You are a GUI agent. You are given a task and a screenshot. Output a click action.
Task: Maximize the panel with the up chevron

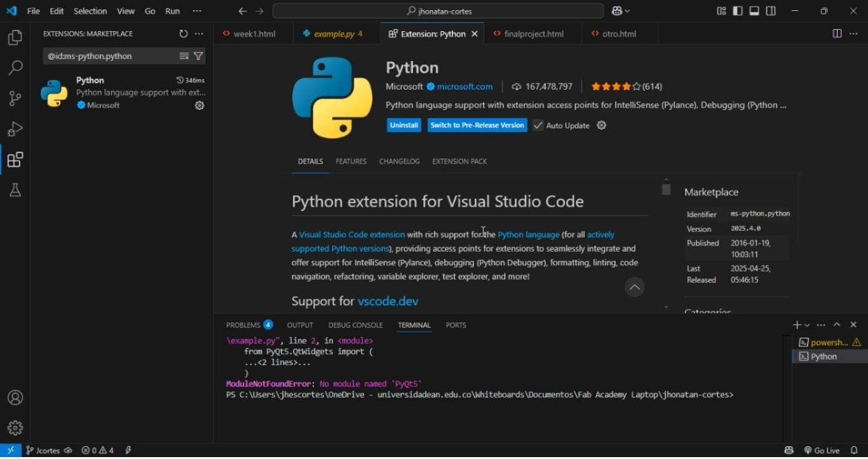837,325
